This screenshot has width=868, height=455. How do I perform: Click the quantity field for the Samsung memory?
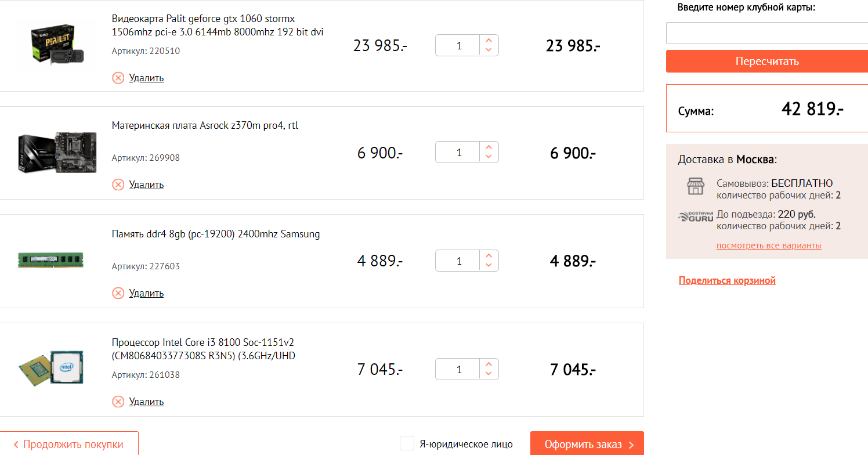tap(458, 261)
